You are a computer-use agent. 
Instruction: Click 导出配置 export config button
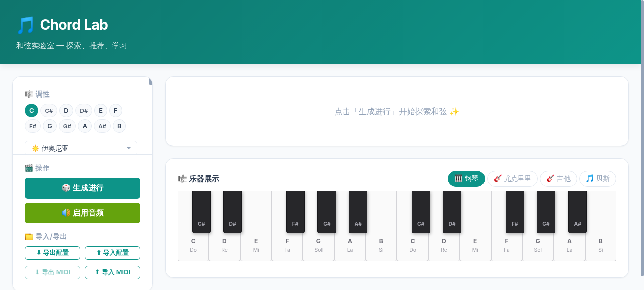click(x=52, y=253)
